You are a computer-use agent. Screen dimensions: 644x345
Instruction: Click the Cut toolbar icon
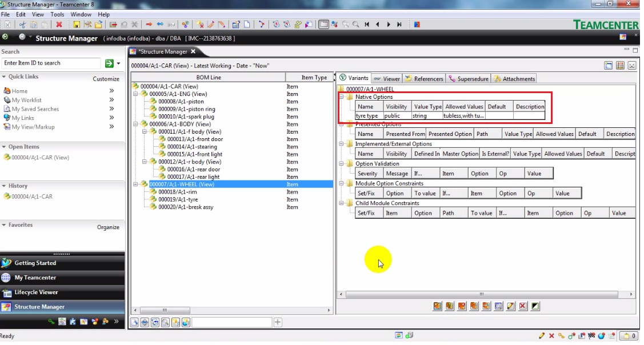pyautogui.click(x=22, y=24)
